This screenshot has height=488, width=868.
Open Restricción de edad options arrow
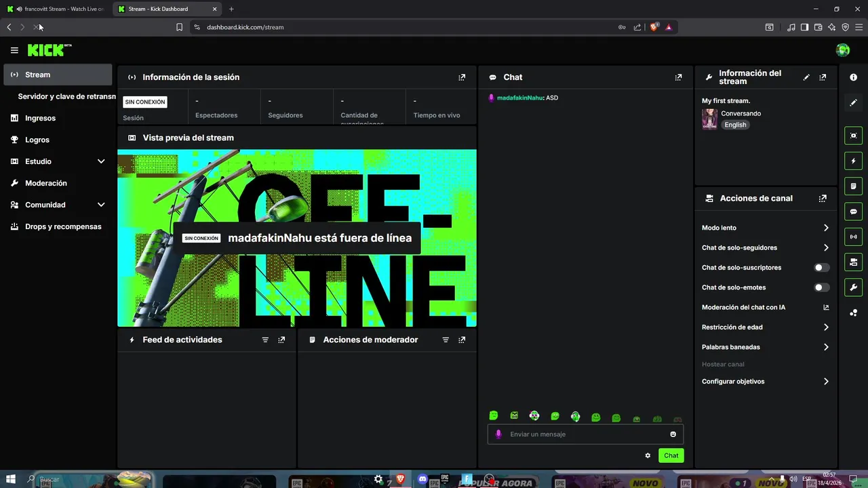pyautogui.click(x=826, y=327)
